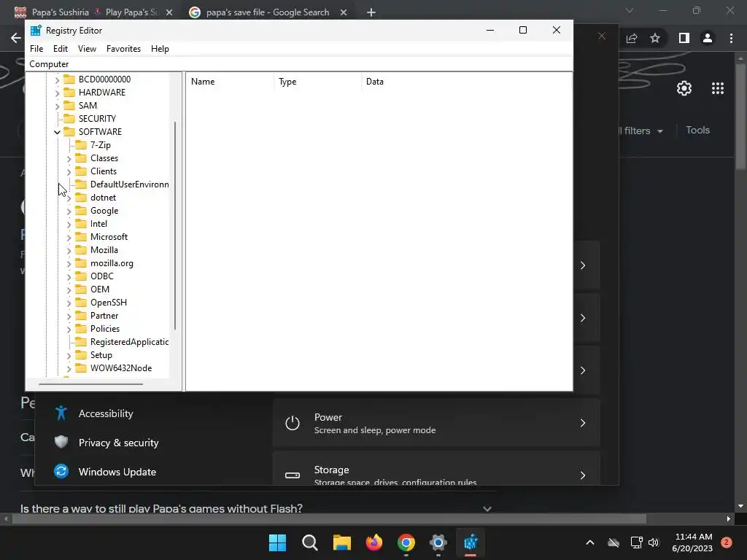Click the Registry Editor title bar icon

pos(36,31)
